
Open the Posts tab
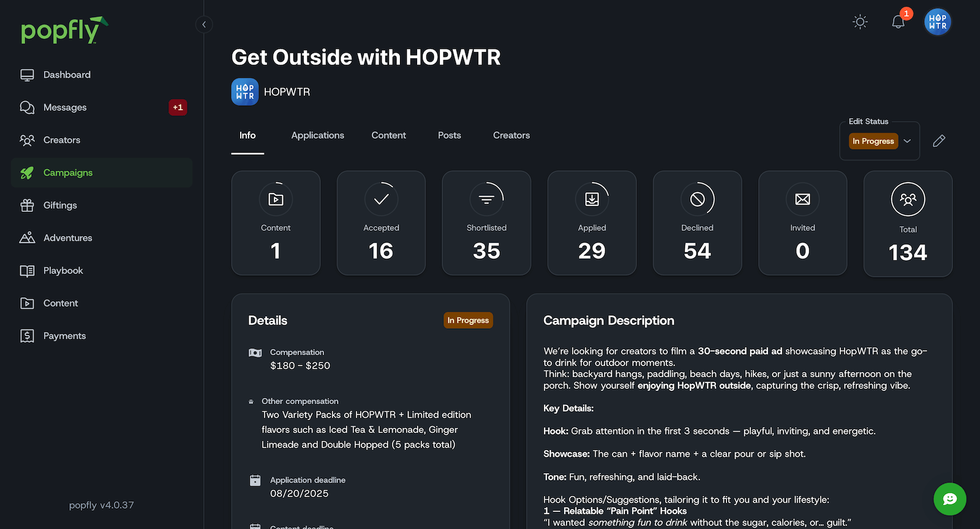click(450, 135)
